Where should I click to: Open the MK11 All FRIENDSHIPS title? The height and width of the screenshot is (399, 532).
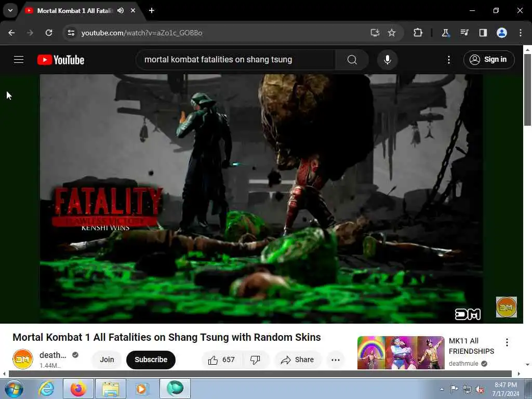(472, 346)
